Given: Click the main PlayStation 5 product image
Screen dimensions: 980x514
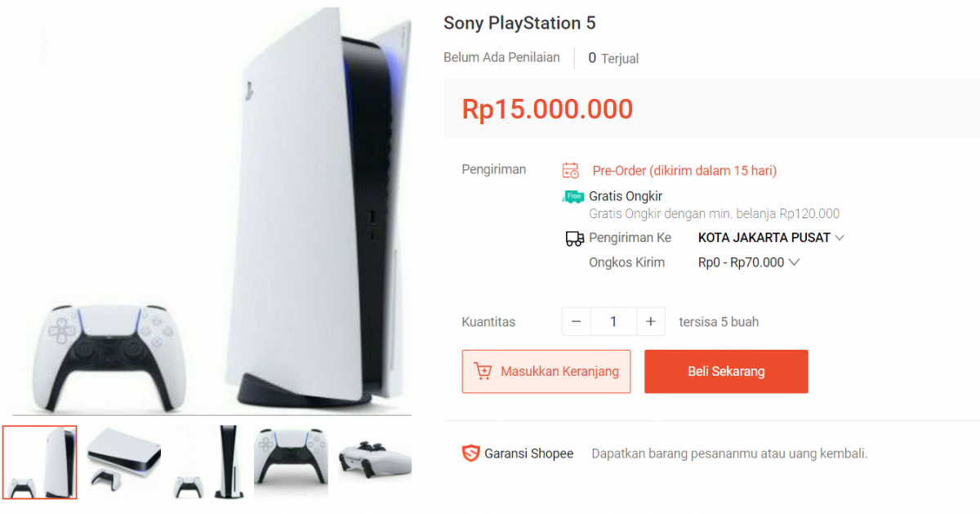Looking at the screenshot, I should click(x=206, y=211).
